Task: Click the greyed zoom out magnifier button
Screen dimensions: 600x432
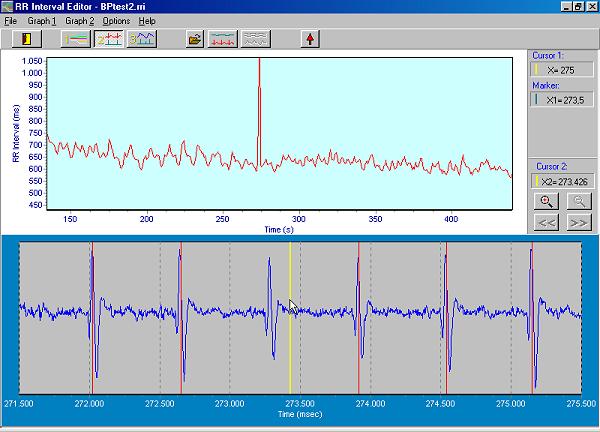Action: tap(577, 200)
